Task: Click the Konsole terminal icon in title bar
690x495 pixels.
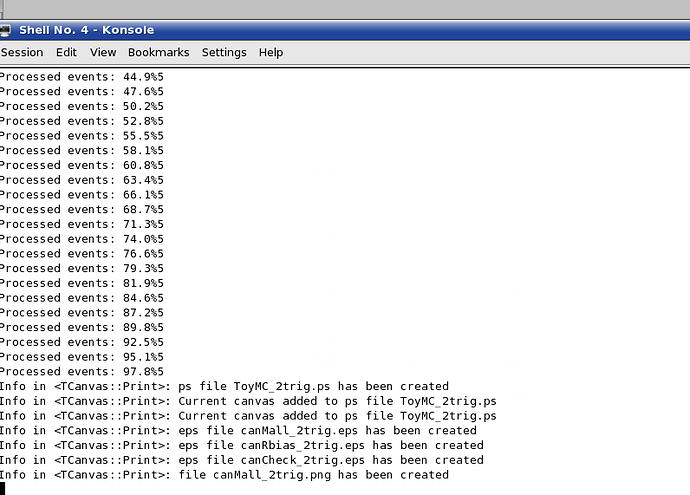Action: click(5, 30)
